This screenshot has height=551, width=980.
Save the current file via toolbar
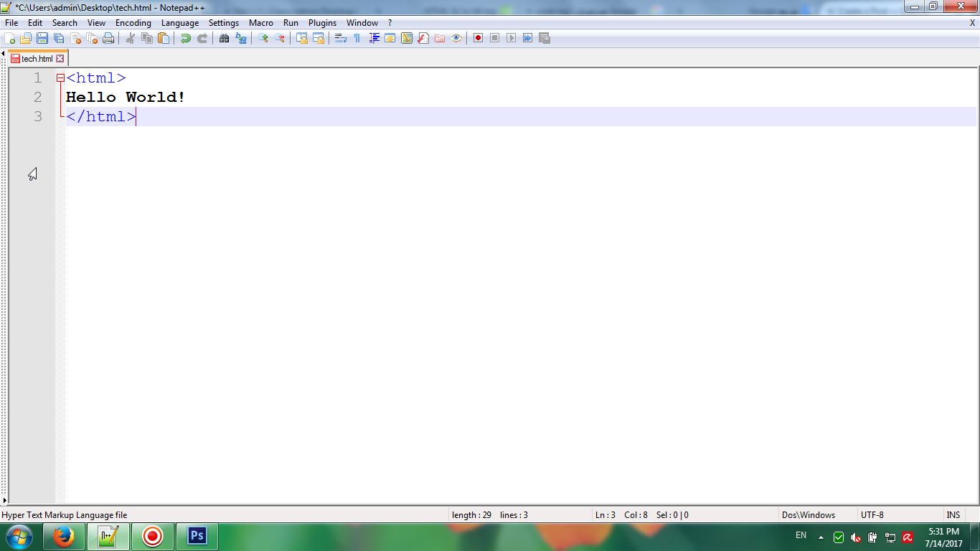(x=42, y=38)
